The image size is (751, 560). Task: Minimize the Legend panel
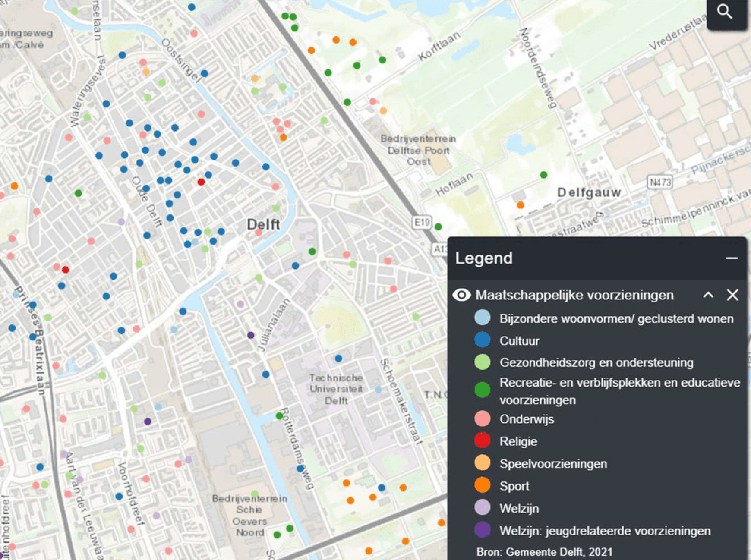click(x=732, y=258)
